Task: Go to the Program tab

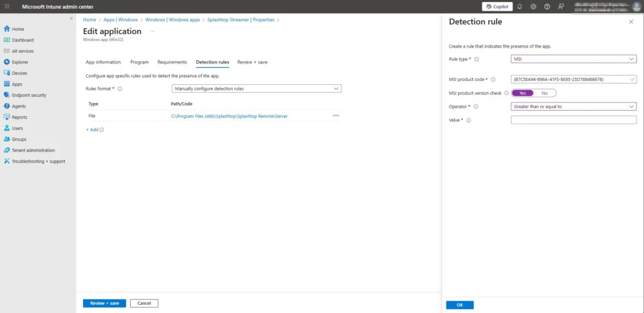Action: [x=139, y=62]
